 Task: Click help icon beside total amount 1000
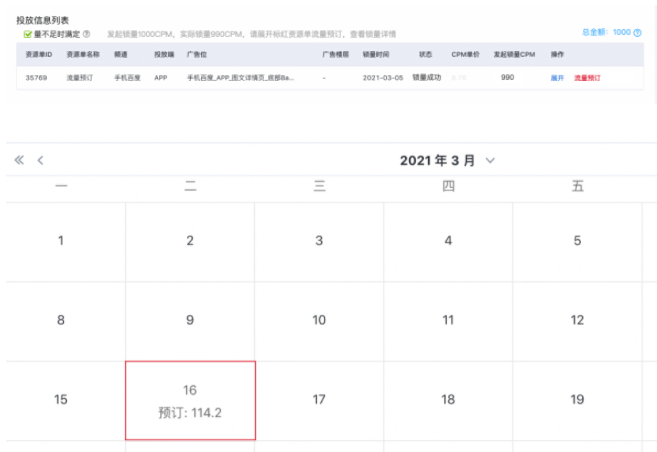click(639, 32)
